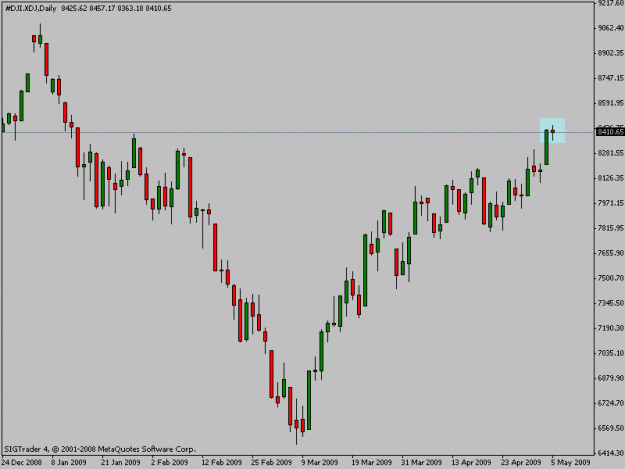Screen dimensions: 625x469
Task: Click the 9 Mar 2009 date label
Action: pos(320,463)
